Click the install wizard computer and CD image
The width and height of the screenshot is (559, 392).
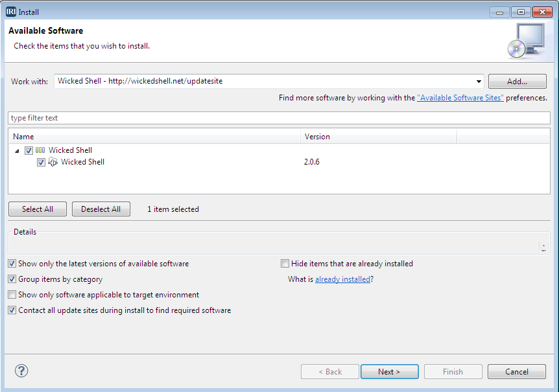tap(526, 41)
